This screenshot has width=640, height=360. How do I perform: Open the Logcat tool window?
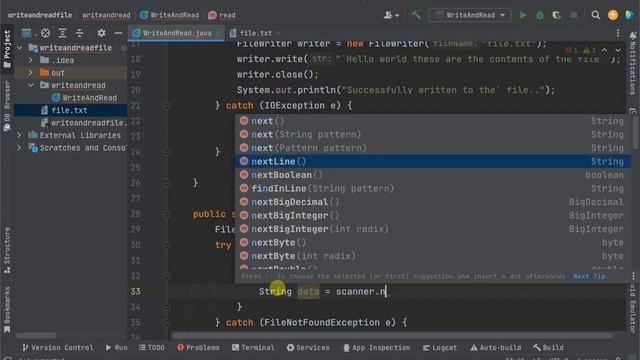[440, 348]
